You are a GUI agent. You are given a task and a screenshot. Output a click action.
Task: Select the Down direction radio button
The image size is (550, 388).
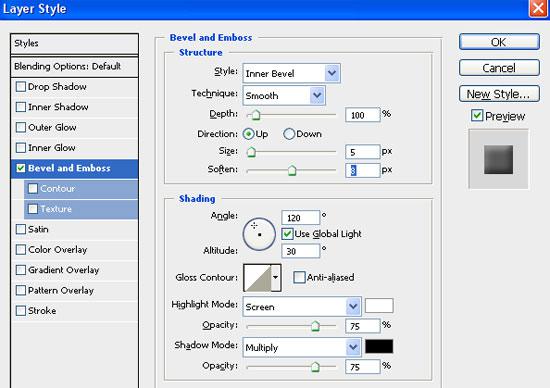point(289,134)
